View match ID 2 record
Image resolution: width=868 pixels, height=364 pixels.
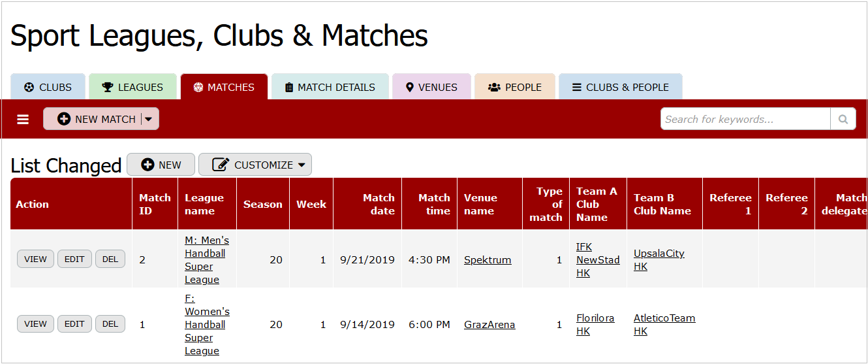(x=35, y=259)
